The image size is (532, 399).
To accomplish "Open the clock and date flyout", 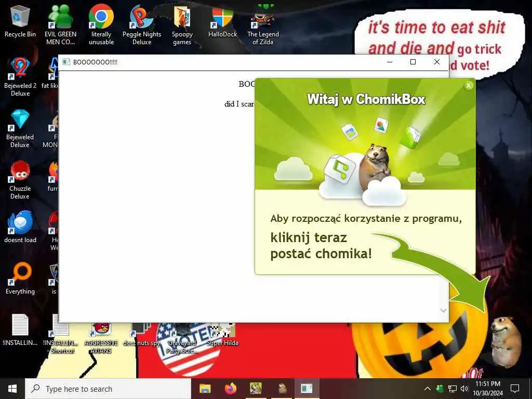I will pos(488,389).
